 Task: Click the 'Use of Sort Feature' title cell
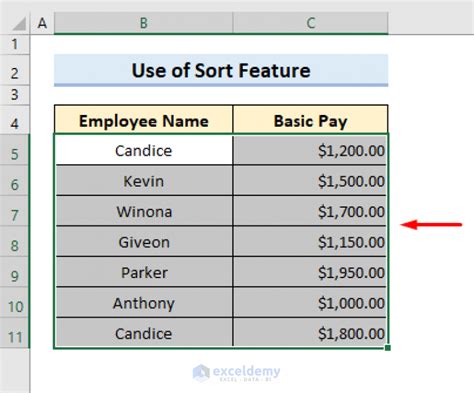coord(221,70)
